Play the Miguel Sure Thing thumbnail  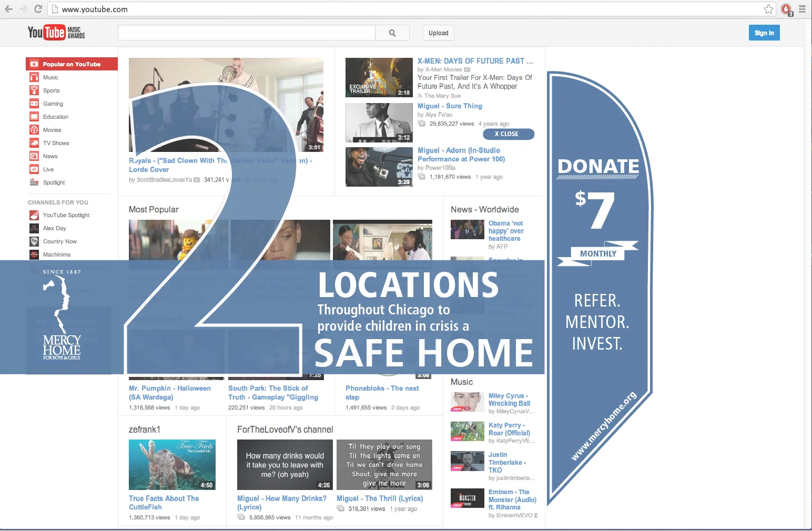click(379, 122)
